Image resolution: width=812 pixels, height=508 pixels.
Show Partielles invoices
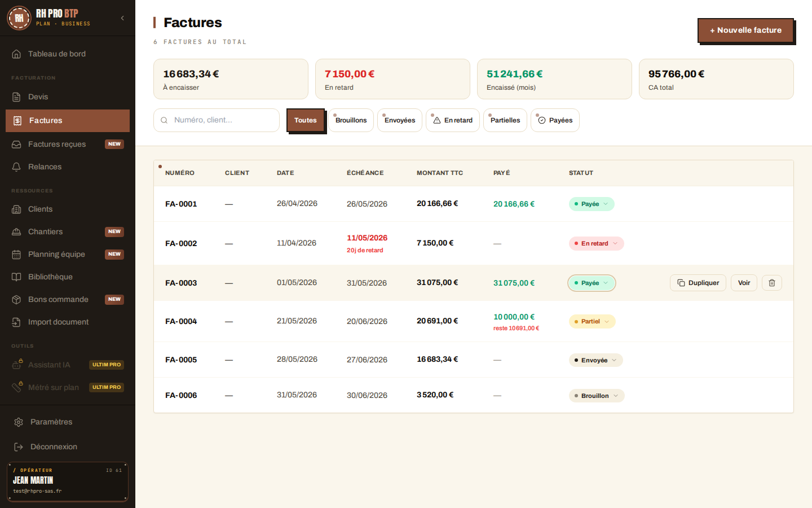tap(505, 120)
